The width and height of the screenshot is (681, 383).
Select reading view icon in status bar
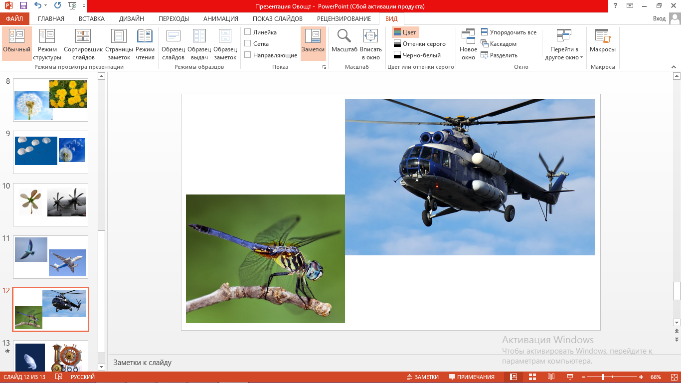pyautogui.click(x=551, y=377)
